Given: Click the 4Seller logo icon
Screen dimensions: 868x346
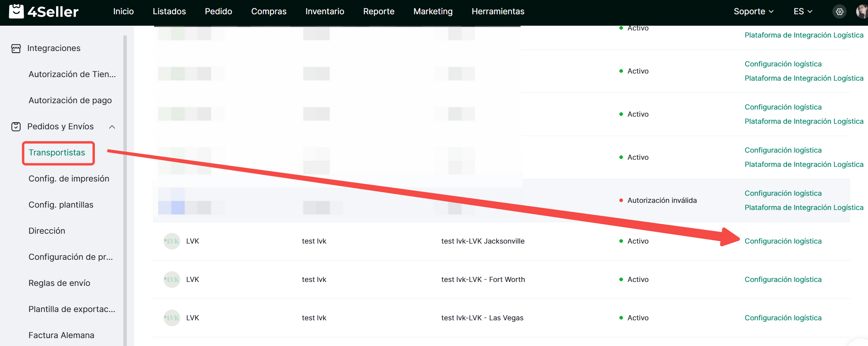Looking at the screenshot, I should [16, 11].
